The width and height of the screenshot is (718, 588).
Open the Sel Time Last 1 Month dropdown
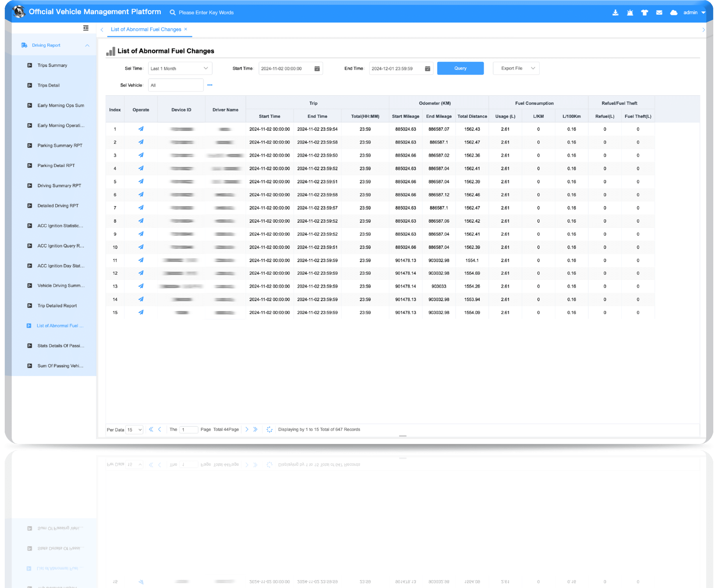[x=180, y=68]
